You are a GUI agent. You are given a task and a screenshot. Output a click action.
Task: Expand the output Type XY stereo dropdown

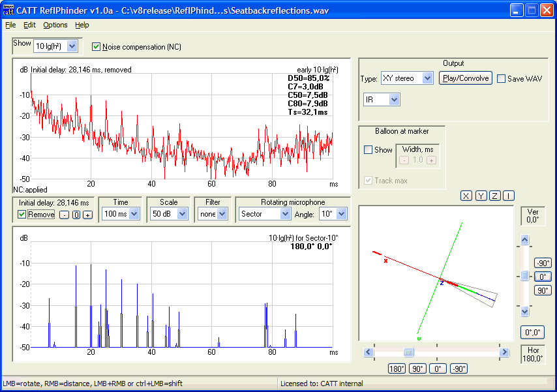(427, 78)
